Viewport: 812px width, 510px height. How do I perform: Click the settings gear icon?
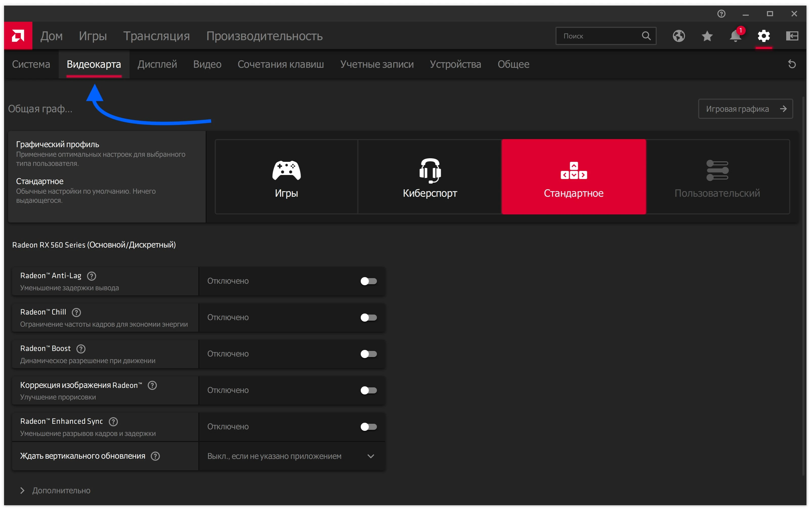click(x=764, y=36)
